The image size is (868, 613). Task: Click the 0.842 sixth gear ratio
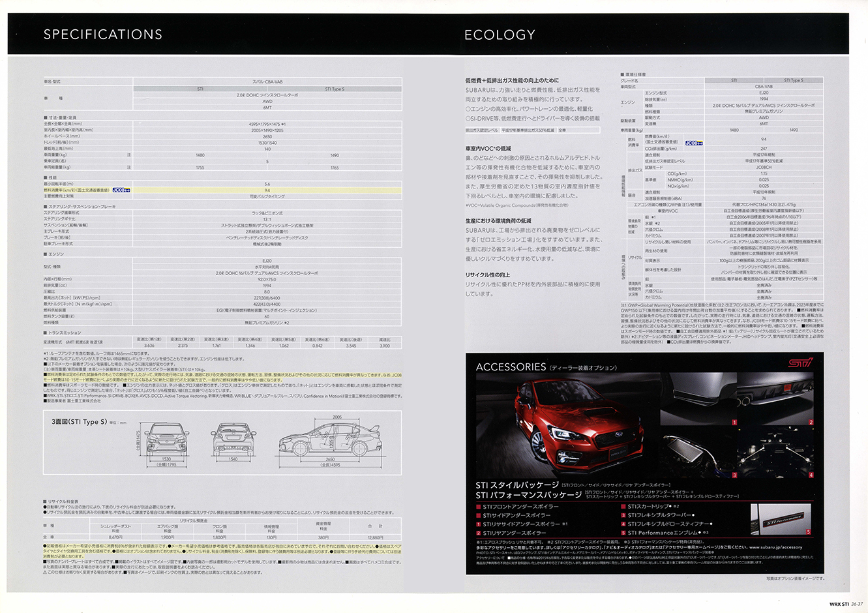pyautogui.click(x=318, y=346)
